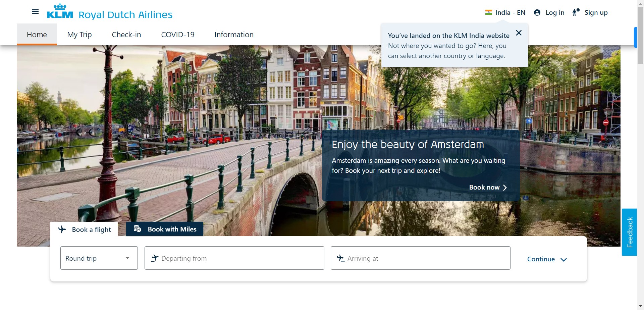Click the Book with Miles coins icon
The image size is (644, 310).
(x=138, y=229)
